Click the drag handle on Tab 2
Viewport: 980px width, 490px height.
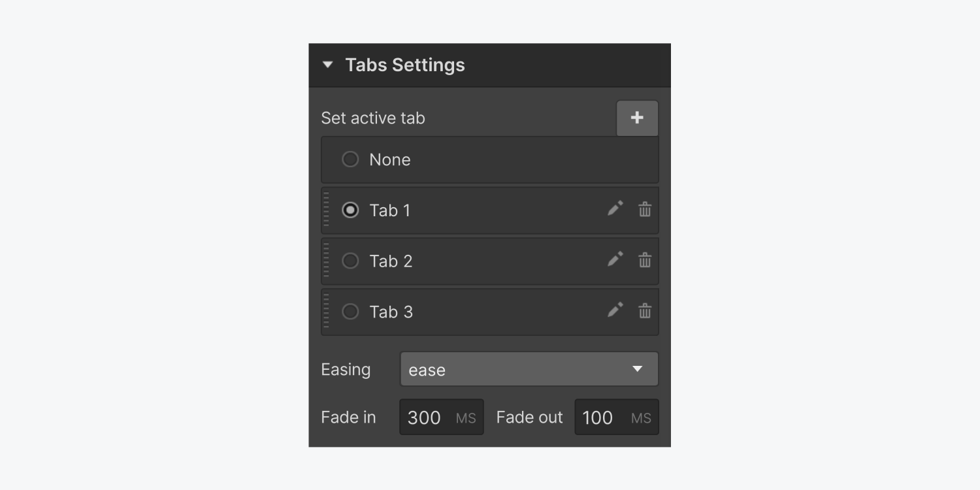(x=327, y=261)
